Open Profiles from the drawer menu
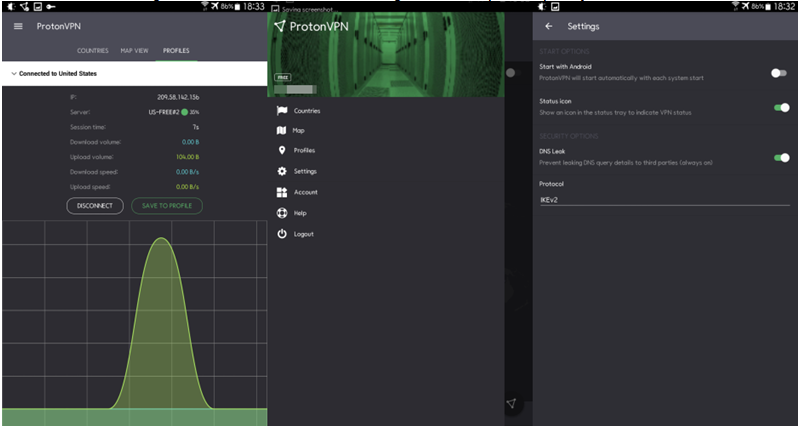798x427 pixels. point(304,151)
